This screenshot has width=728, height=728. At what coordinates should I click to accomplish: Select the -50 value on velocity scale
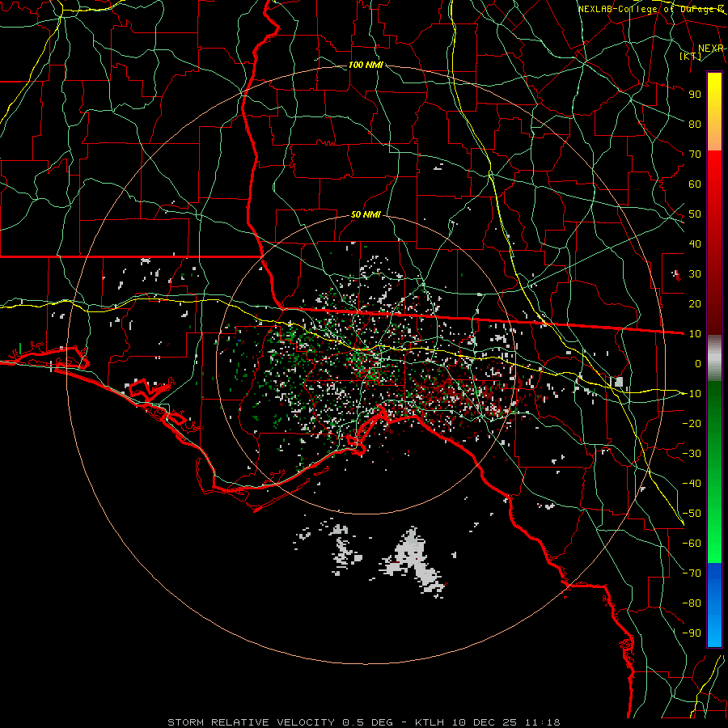coord(692,514)
